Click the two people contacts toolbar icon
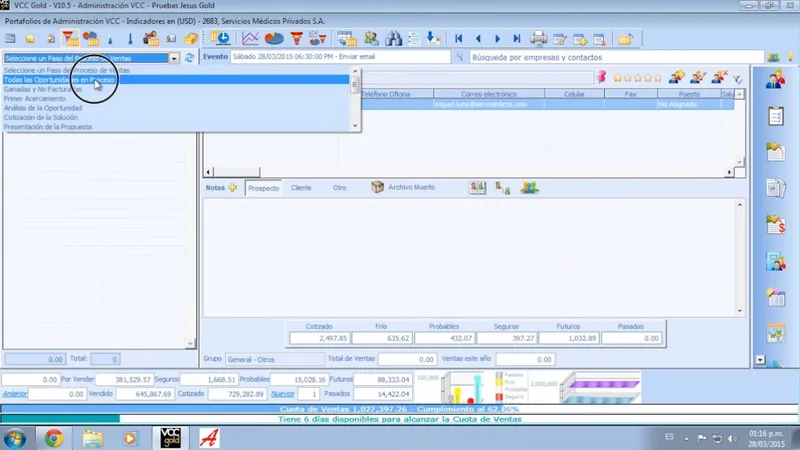Image resolution: width=800 pixels, height=450 pixels. tap(371, 39)
